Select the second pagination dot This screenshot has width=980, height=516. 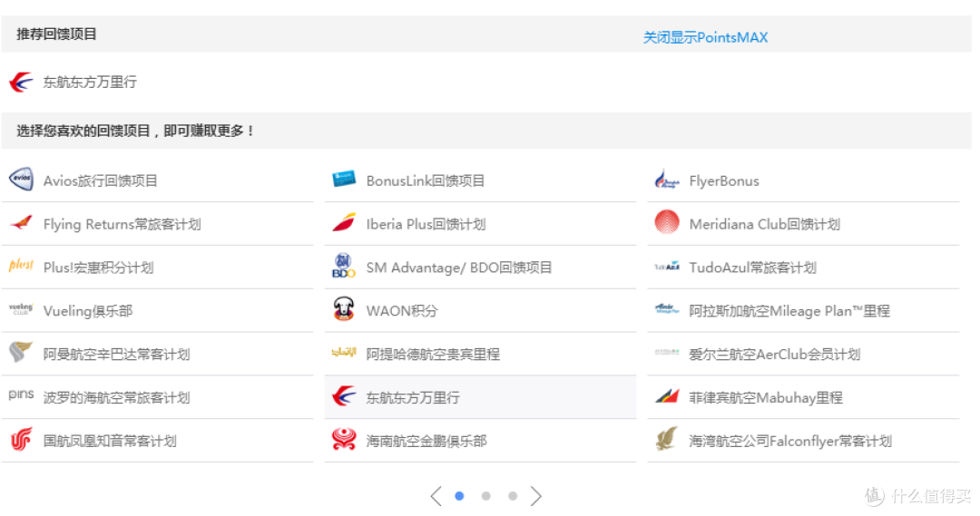[485, 496]
